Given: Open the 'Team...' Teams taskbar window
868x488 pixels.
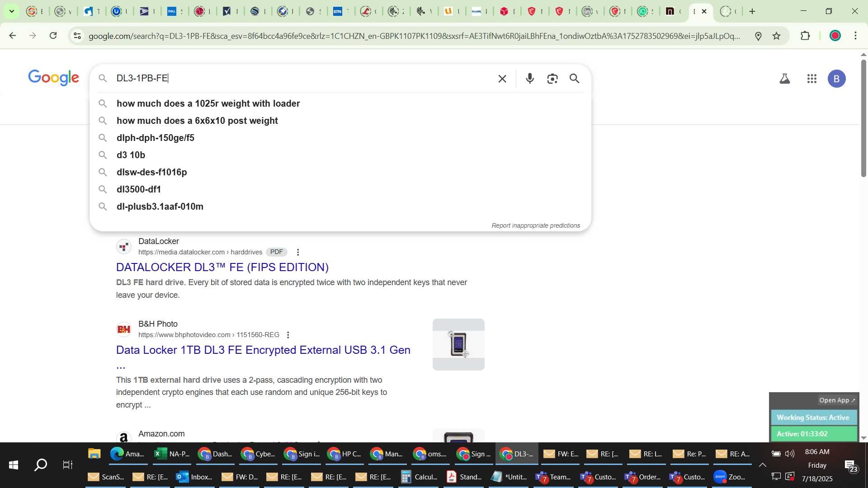Looking at the screenshot, I should (x=553, y=477).
